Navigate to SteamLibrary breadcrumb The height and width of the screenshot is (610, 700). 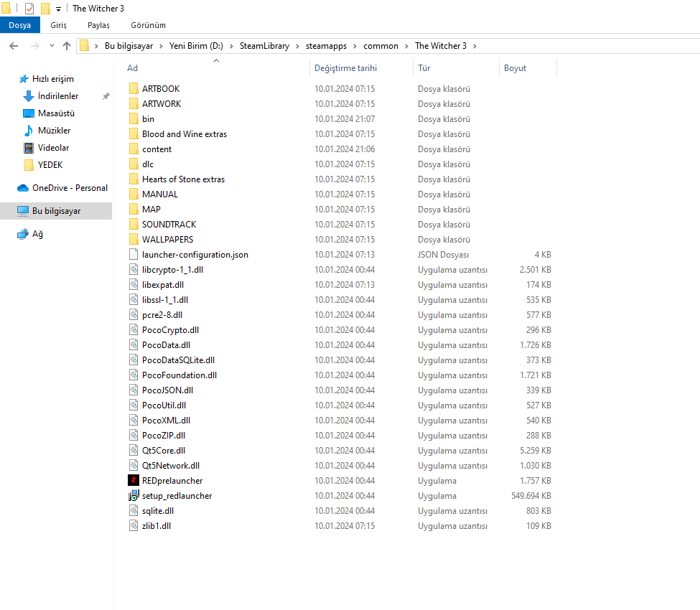(264, 46)
